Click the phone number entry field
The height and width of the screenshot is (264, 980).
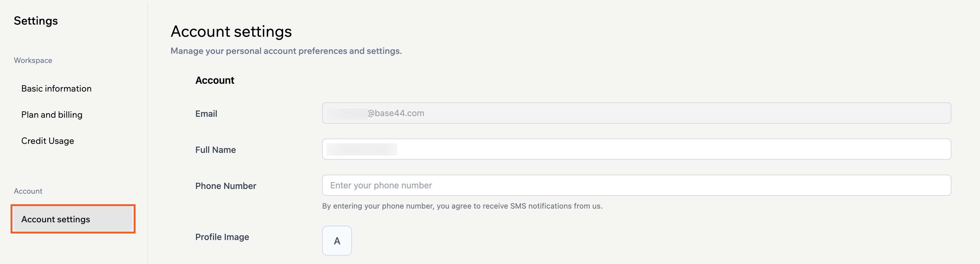(635, 185)
